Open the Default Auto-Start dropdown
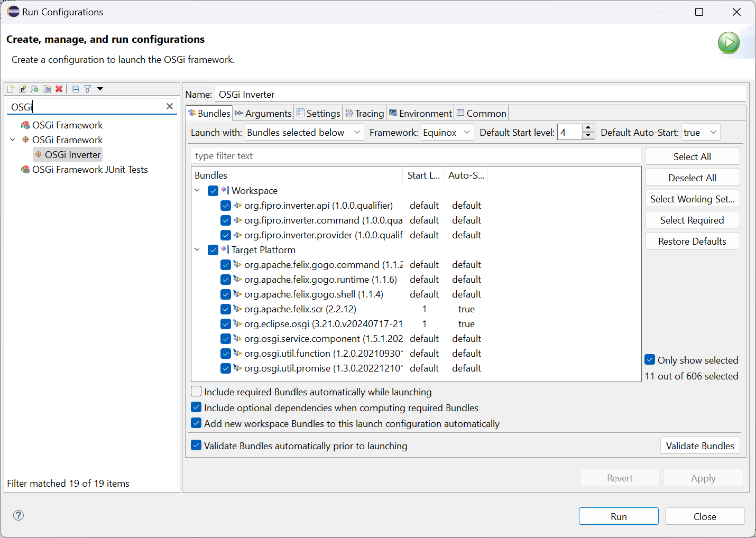The height and width of the screenshot is (538, 756). pos(700,132)
